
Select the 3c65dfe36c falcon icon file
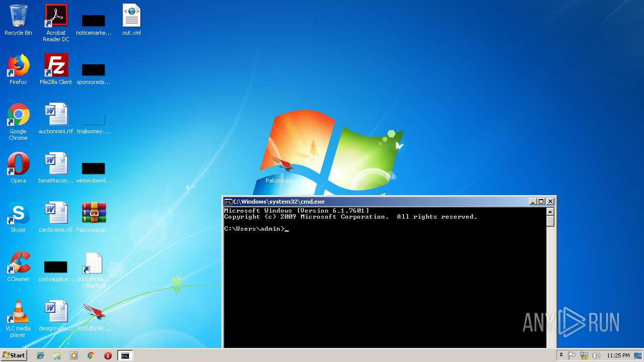pyautogui.click(x=94, y=316)
